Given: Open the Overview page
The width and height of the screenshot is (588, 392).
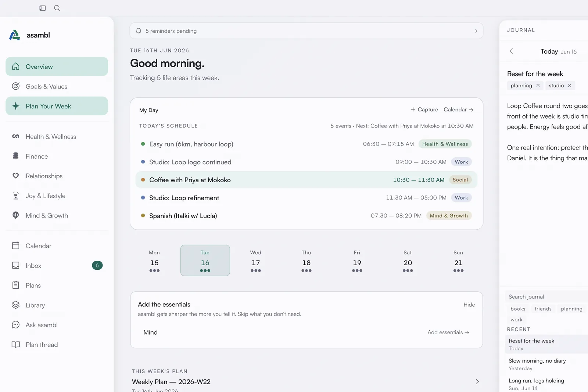Looking at the screenshot, I should [x=57, y=66].
